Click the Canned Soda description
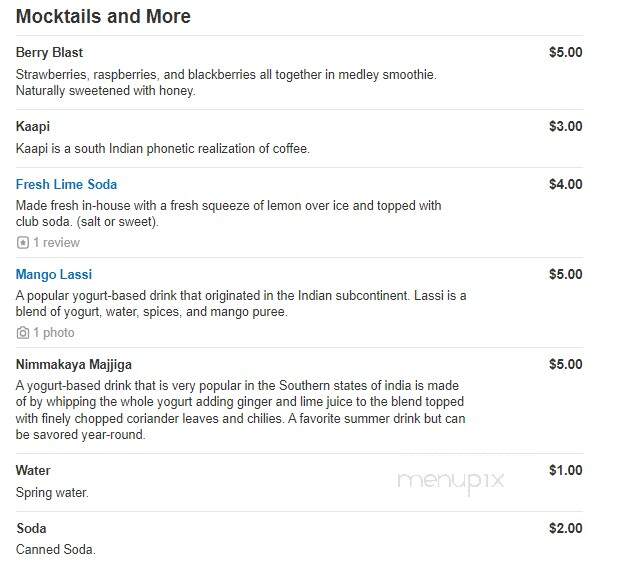630x563 pixels. (56, 550)
